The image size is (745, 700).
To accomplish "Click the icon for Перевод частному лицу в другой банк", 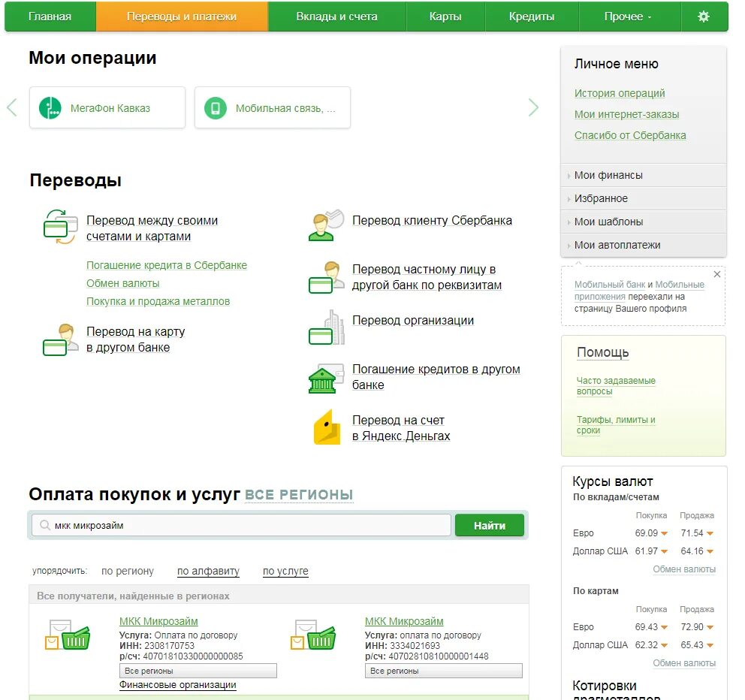I will click(x=326, y=277).
